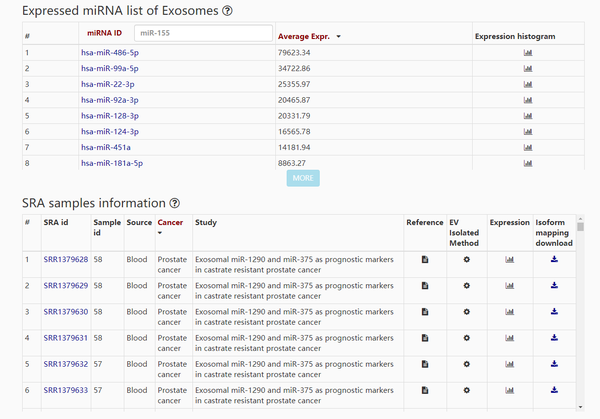
Task: View EV isolation gear for SRR1379632
Action: coord(466,363)
